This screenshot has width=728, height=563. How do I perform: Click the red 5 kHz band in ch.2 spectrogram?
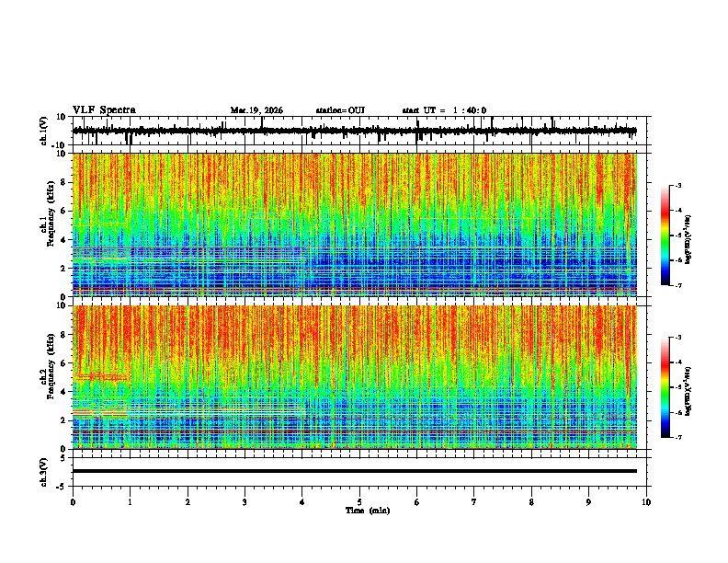click(101, 377)
